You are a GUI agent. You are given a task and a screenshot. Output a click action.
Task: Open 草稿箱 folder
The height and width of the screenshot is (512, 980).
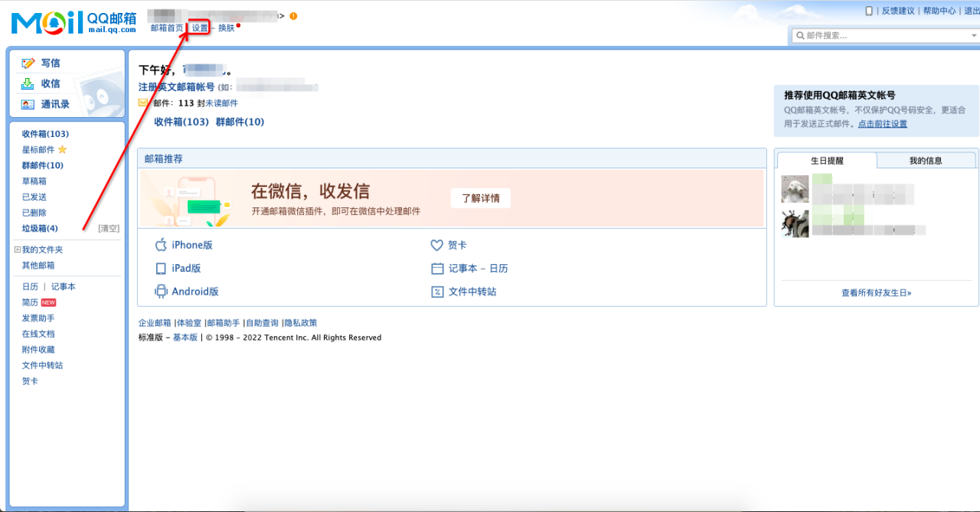34,181
